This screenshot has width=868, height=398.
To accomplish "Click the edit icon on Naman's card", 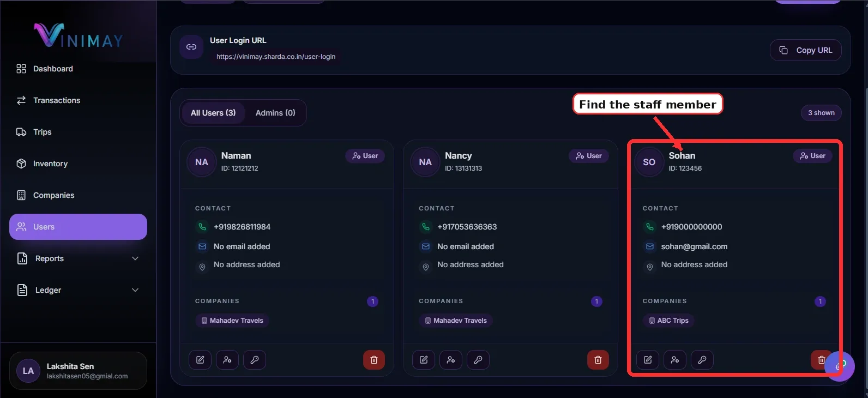I will [200, 360].
